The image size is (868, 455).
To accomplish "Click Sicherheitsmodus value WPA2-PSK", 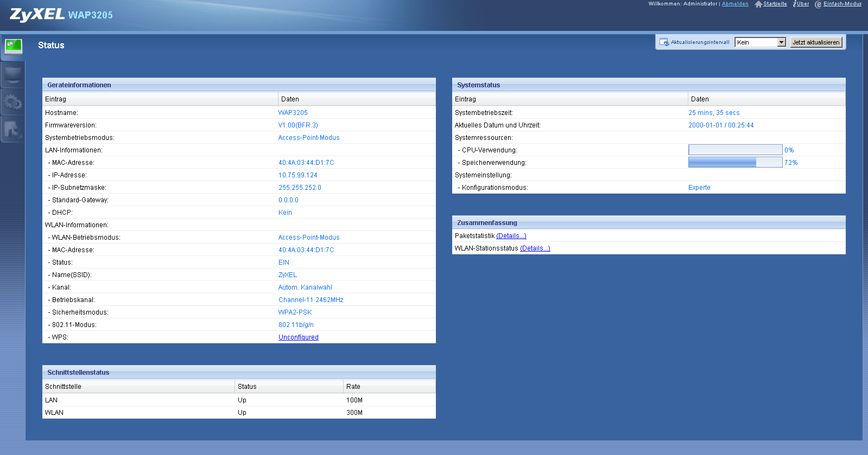I will click(295, 312).
